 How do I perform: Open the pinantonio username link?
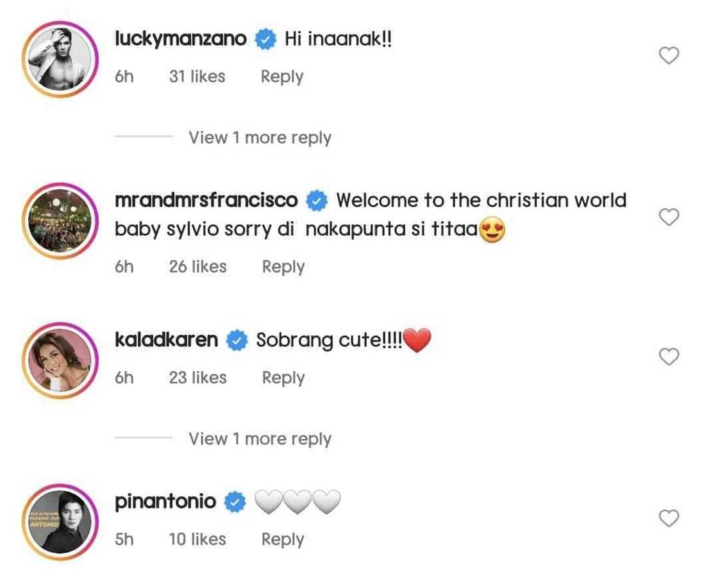(x=165, y=501)
